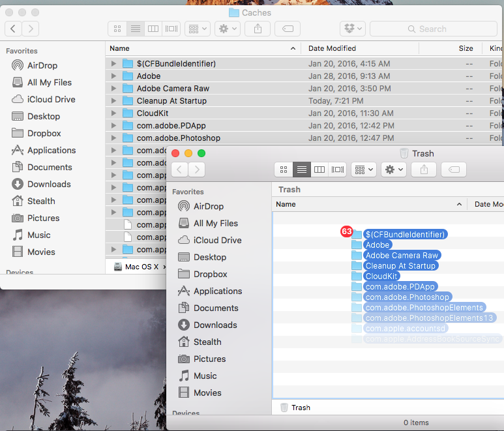Open Documents in Caches sidebar
Viewport: 504px width, 431px height.
pos(42,168)
